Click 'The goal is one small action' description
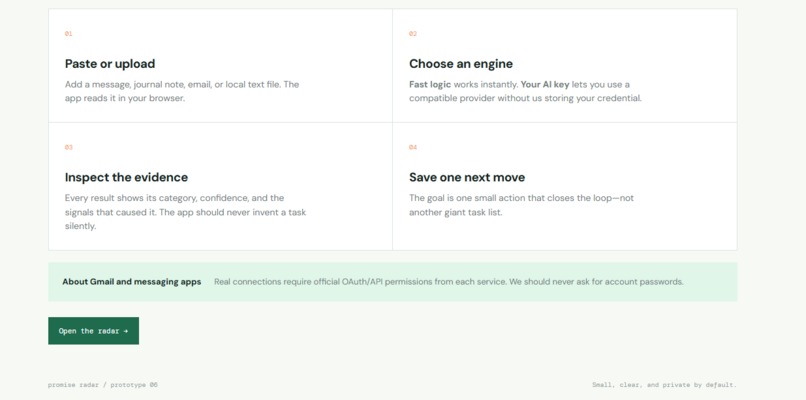 521,205
